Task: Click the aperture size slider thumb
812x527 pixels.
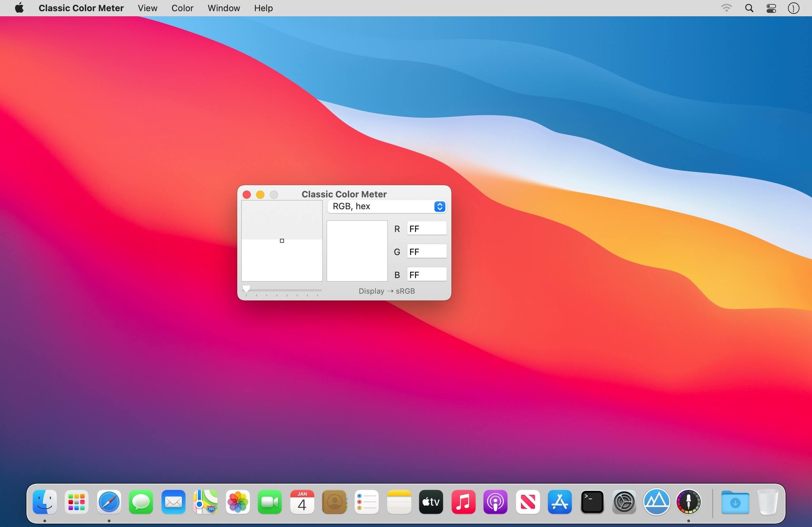Action: 246,289
